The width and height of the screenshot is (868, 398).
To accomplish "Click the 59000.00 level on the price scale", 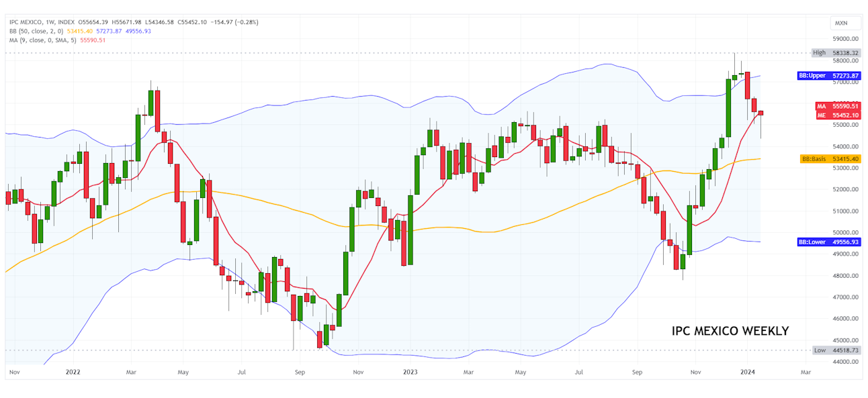I will (x=845, y=40).
